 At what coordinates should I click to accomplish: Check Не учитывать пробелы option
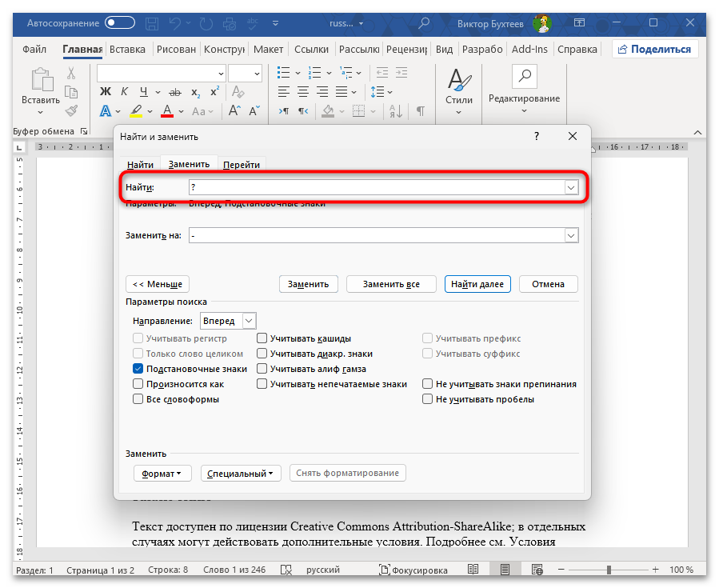coord(428,399)
